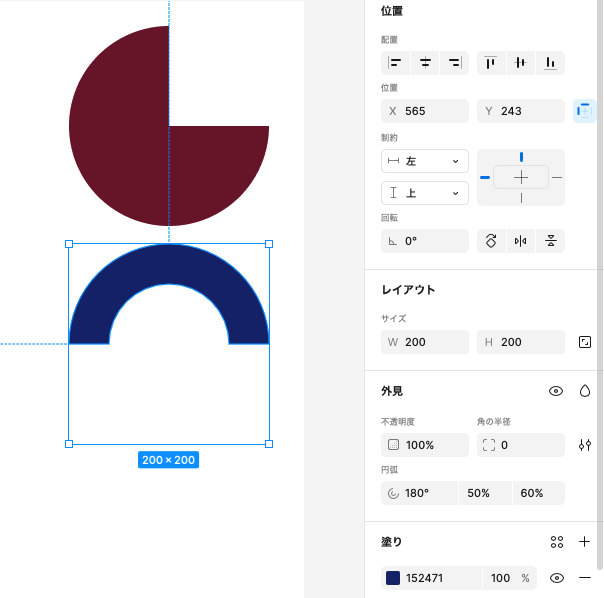Screen dimensions: 604x598
Task: Click the flip vertical icon
Action: click(550, 241)
